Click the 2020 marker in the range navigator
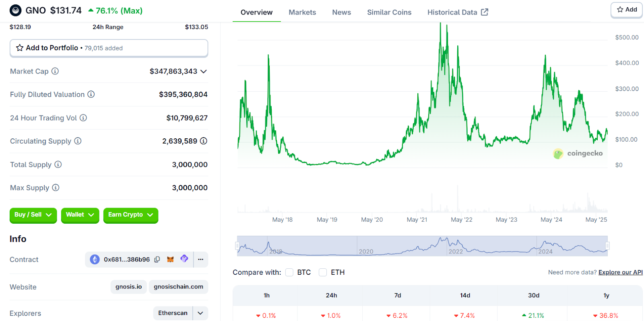The image size is (644, 321). [x=366, y=251]
